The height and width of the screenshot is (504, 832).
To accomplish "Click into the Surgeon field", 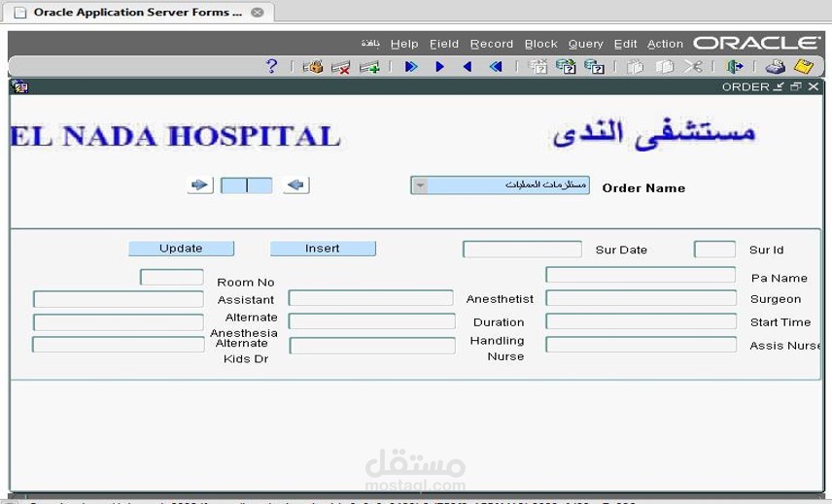I will point(641,298).
